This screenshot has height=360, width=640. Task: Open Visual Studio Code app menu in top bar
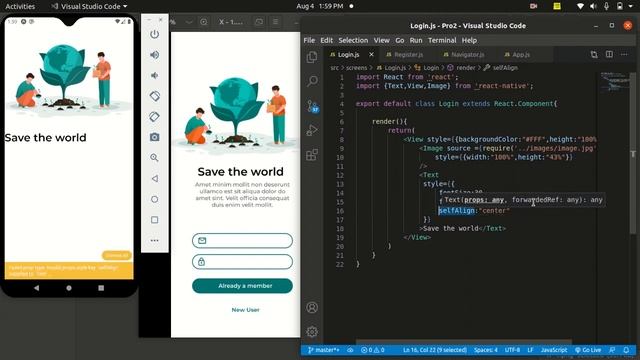90,6
